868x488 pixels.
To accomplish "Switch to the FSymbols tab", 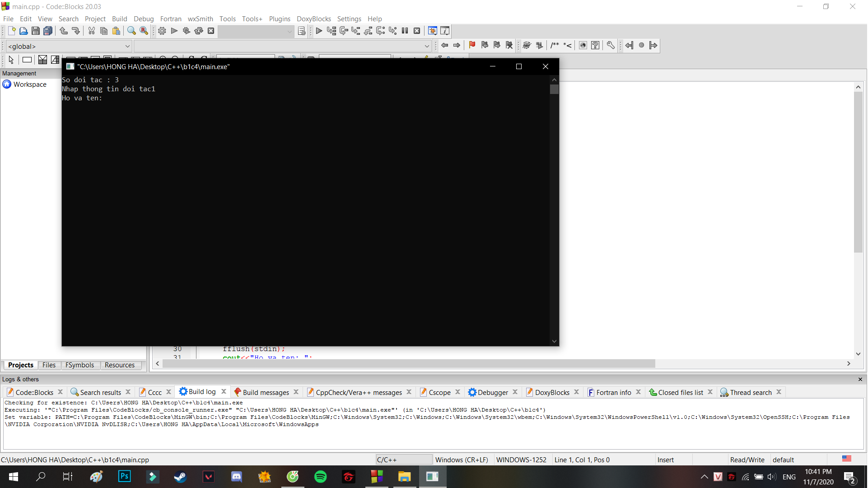I will [x=79, y=365].
